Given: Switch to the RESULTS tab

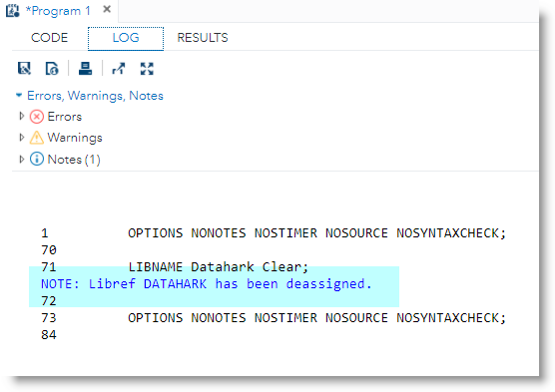Looking at the screenshot, I should pos(203,38).
